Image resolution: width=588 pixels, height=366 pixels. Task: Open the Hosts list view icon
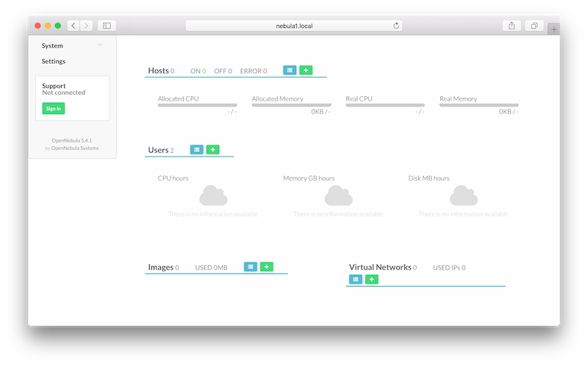[290, 71]
